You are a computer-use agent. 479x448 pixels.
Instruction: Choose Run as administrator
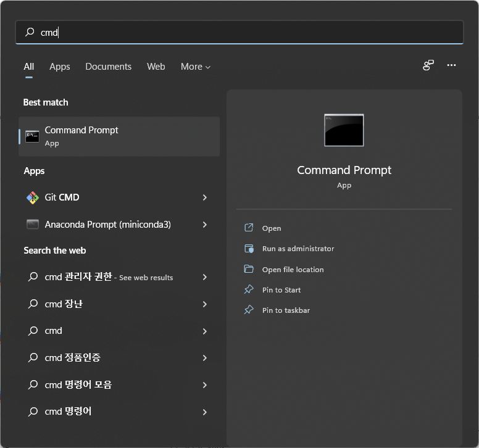(x=298, y=249)
